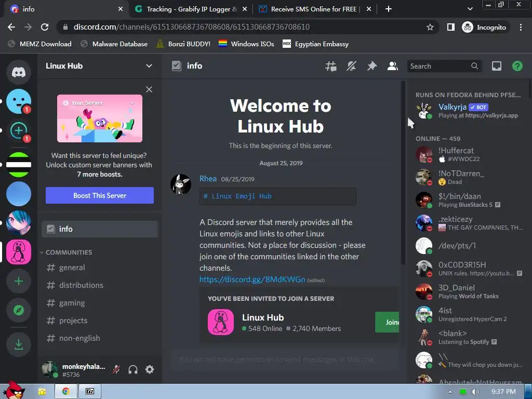The height and width of the screenshot is (399, 532).
Task: Open the plain blue circle server
Action: 19,194
